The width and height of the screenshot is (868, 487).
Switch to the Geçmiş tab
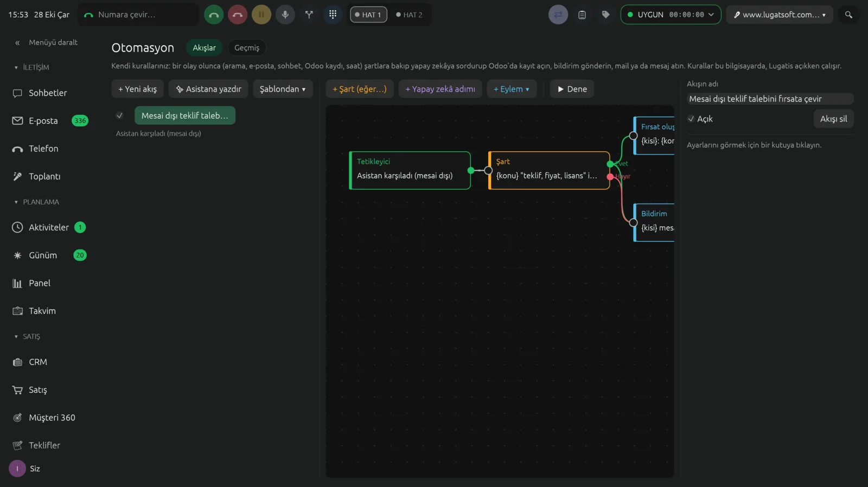(x=247, y=48)
